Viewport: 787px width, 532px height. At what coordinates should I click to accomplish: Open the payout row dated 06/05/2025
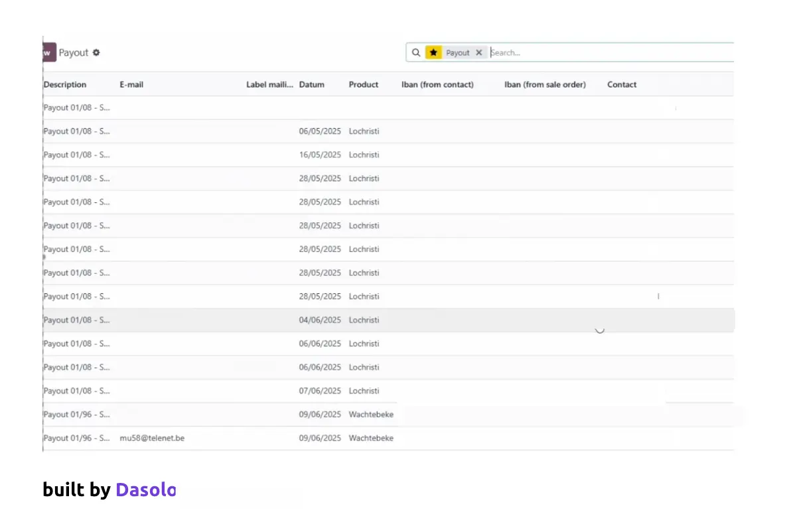(x=320, y=131)
